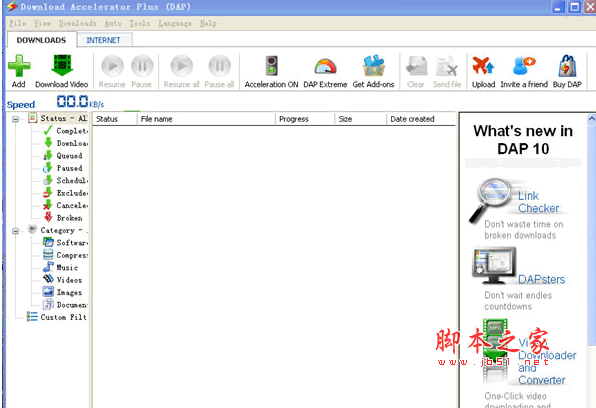The image size is (596, 408).
Task: Open the Language menu
Action: click(x=175, y=24)
